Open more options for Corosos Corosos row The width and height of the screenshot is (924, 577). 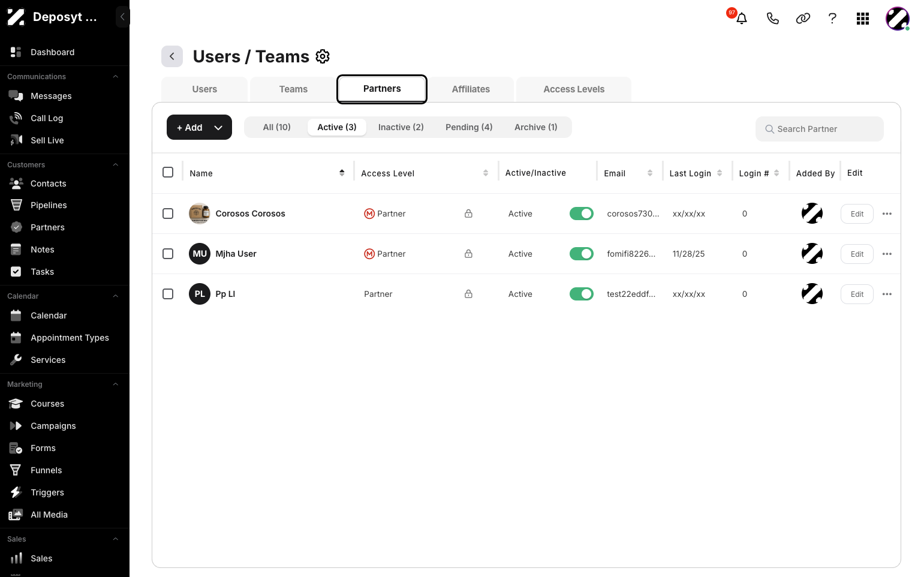(x=887, y=214)
